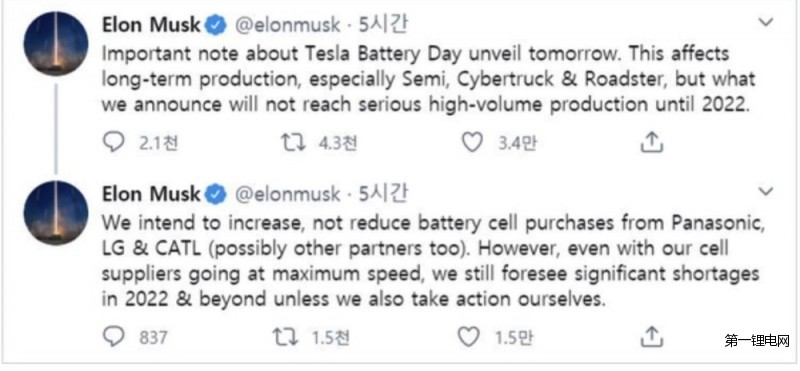Open more options chevron on first tweet
The width and height of the screenshot is (800, 371).
pos(765,22)
